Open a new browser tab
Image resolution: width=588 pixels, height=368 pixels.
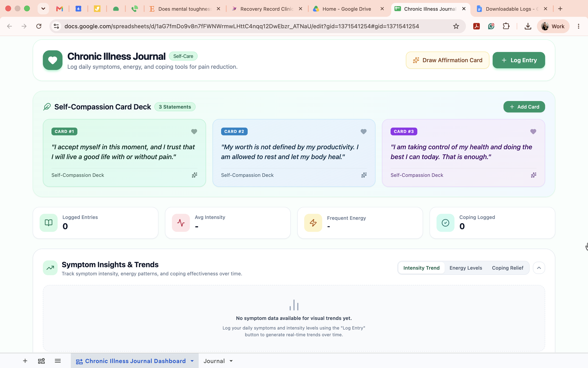click(560, 9)
